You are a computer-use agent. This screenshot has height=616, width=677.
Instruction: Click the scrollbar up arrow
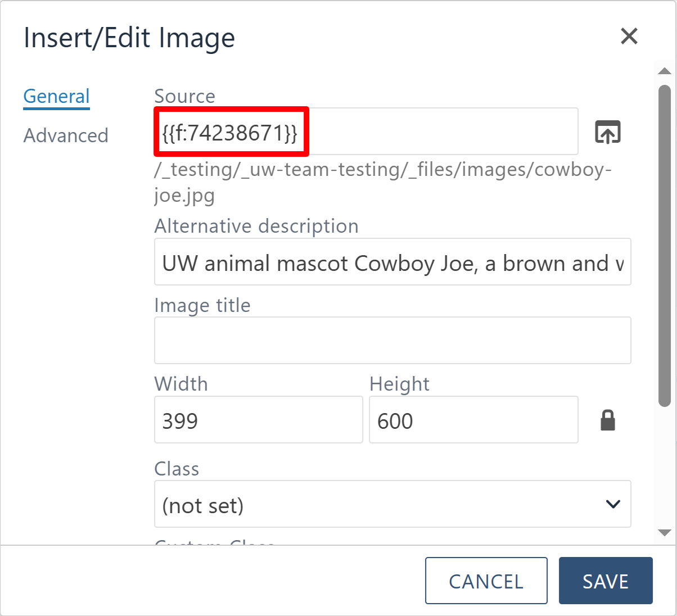[665, 70]
